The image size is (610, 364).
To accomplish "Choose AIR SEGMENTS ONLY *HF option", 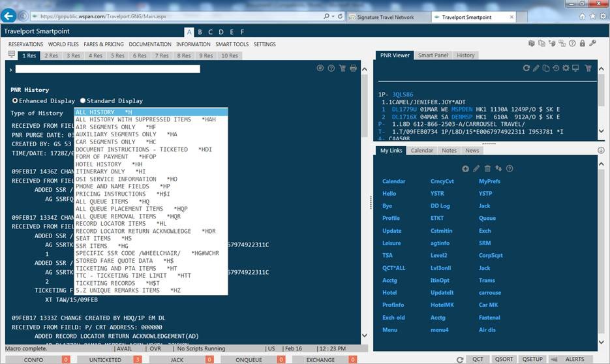I will pyautogui.click(x=151, y=127).
